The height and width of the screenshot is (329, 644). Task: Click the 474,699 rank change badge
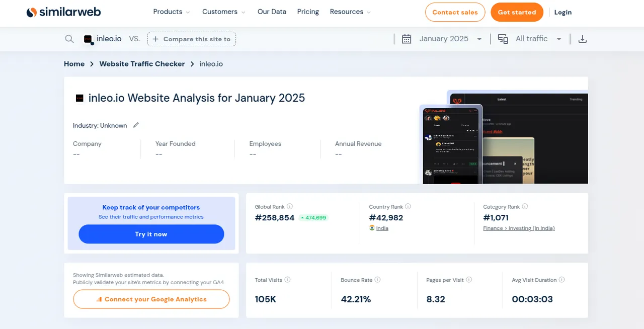(313, 218)
